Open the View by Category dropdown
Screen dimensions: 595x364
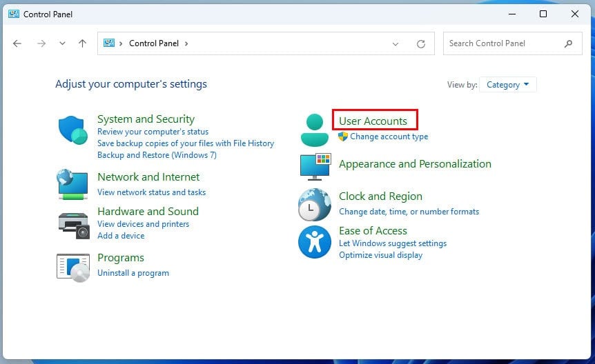tap(508, 85)
